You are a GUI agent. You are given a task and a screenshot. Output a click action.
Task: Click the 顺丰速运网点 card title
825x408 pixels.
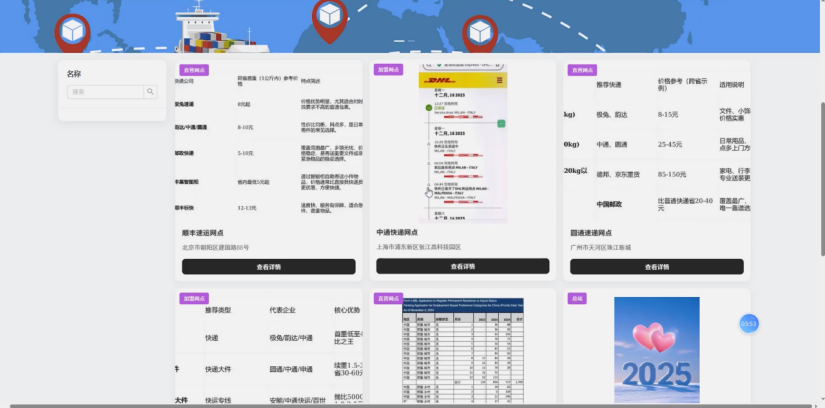pyautogui.click(x=203, y=233)
